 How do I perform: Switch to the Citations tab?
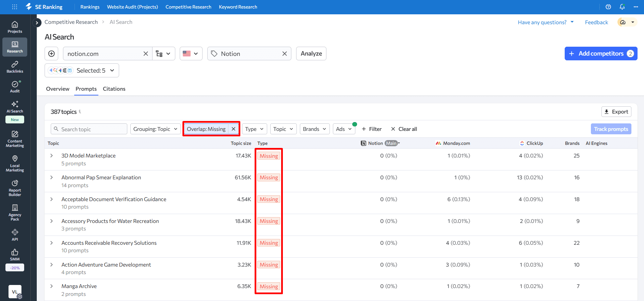tap(114, 89)
